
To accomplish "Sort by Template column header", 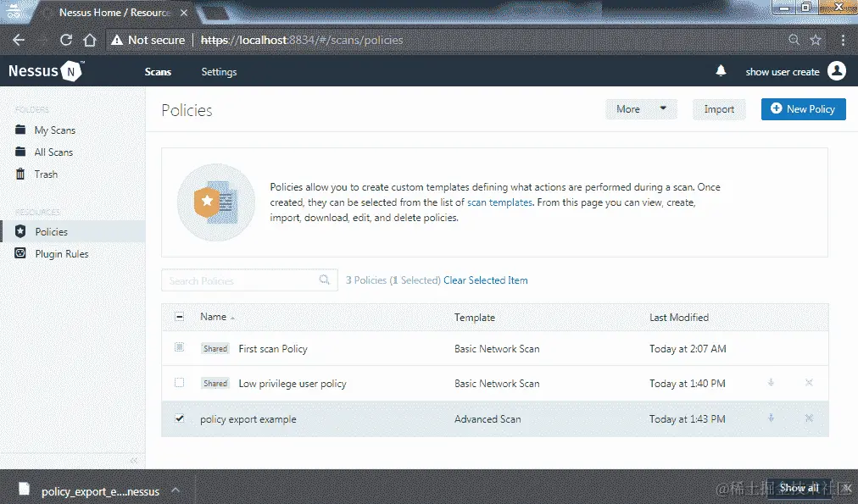I will [x=475, y=317].
